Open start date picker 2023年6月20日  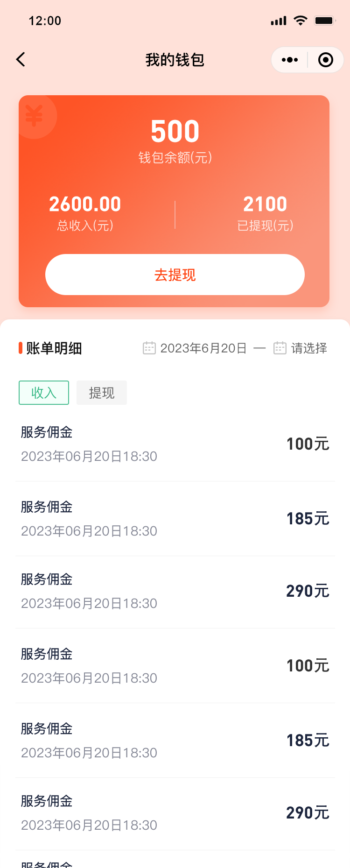[x=203, y=348]
